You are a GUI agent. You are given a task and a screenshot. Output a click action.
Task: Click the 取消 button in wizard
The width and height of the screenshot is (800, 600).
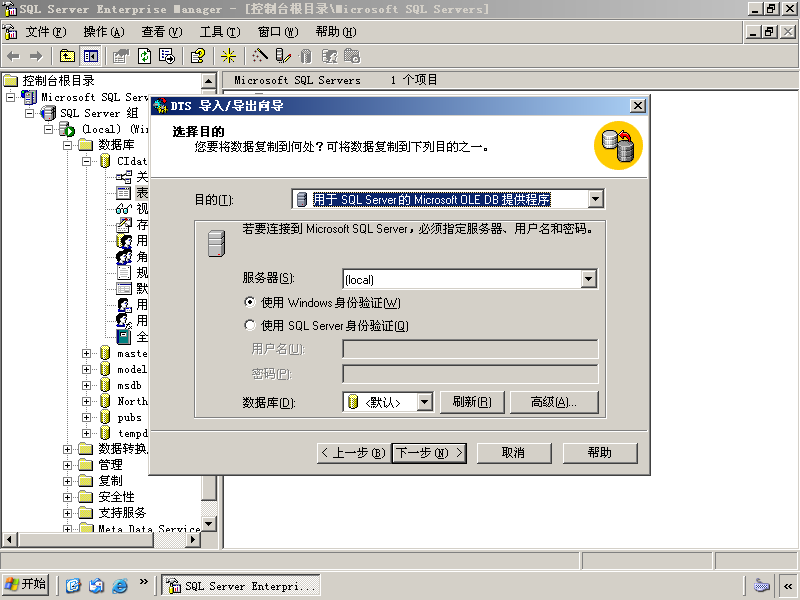(514, 453)
